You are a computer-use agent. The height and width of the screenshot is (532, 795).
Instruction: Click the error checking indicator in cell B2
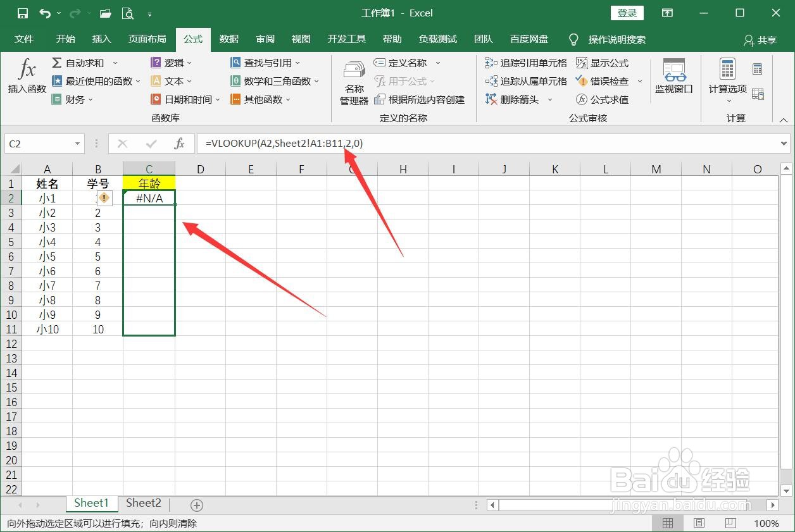click(104, 198)
